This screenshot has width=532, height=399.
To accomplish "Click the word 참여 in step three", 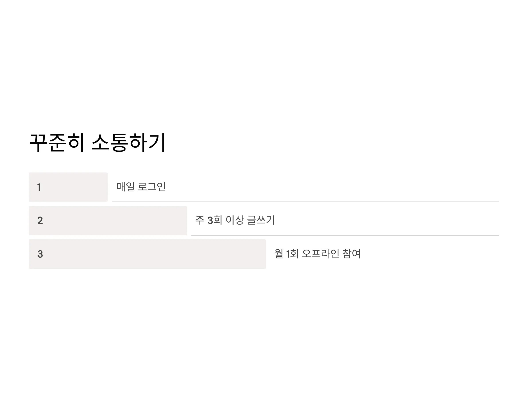I will [x=351, y=254].
